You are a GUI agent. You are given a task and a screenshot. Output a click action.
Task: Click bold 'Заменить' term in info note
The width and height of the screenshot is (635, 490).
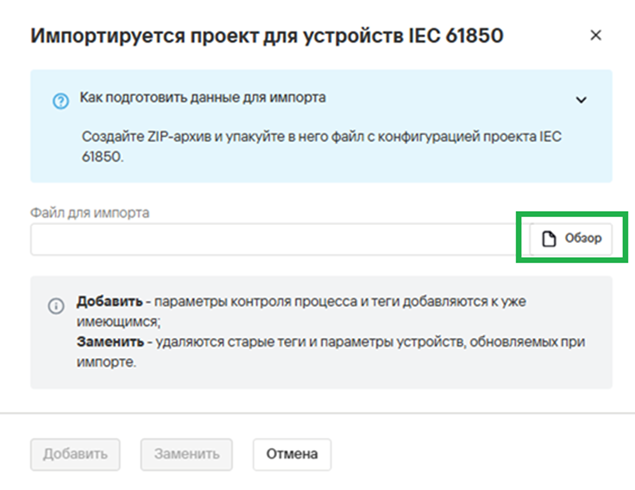click(110, 342)
